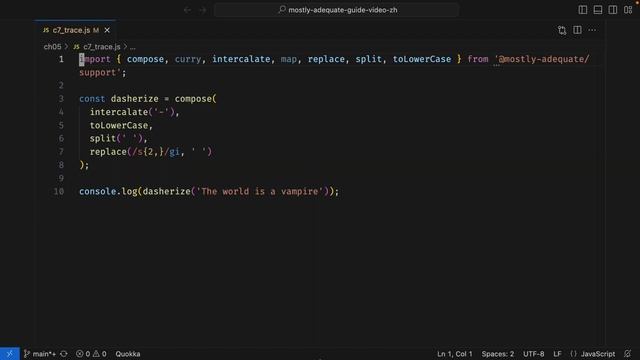Open the remote window indicator
Screen dimensions: 640x360
click(x=9, y=354)
